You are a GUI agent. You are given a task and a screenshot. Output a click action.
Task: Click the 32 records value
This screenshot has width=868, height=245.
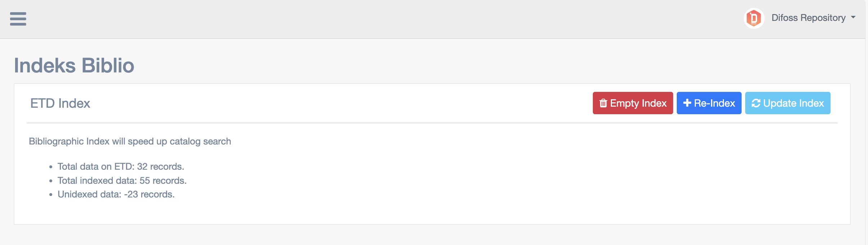click(x=160, y=166)
